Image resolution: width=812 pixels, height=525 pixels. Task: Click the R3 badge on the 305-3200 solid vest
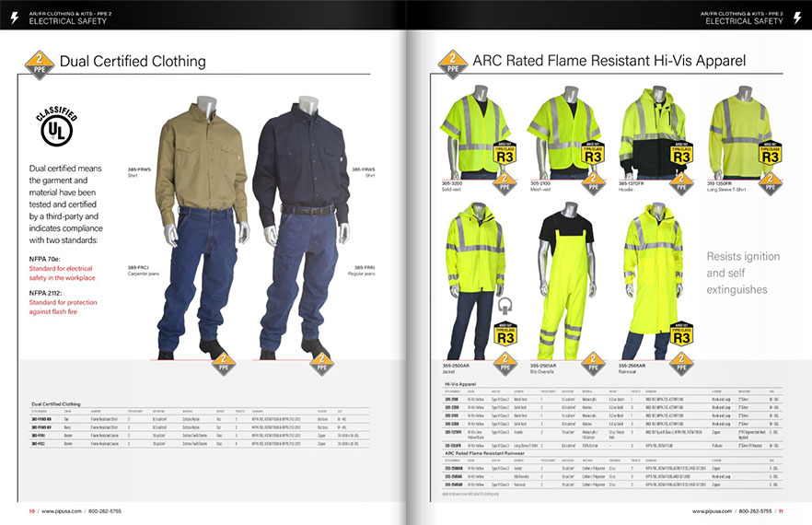pos(505,153)
